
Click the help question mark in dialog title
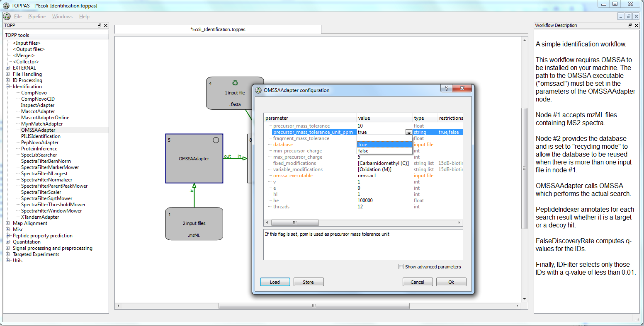point(446,89)
